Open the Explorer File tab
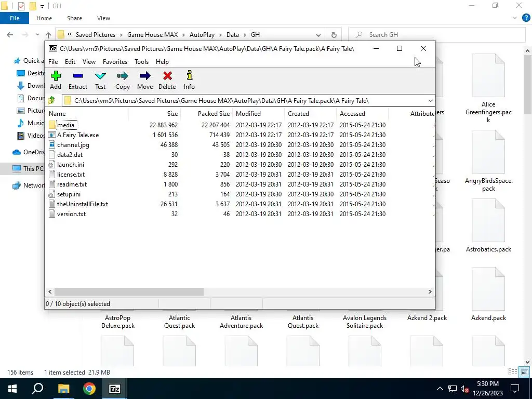 tap(15, 18)
